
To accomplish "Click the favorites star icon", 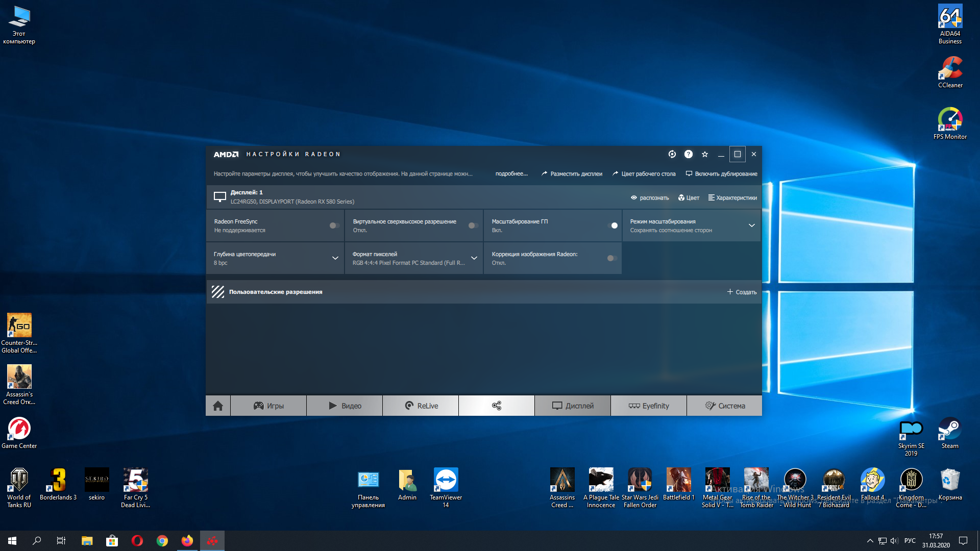I will coord(705,154).
